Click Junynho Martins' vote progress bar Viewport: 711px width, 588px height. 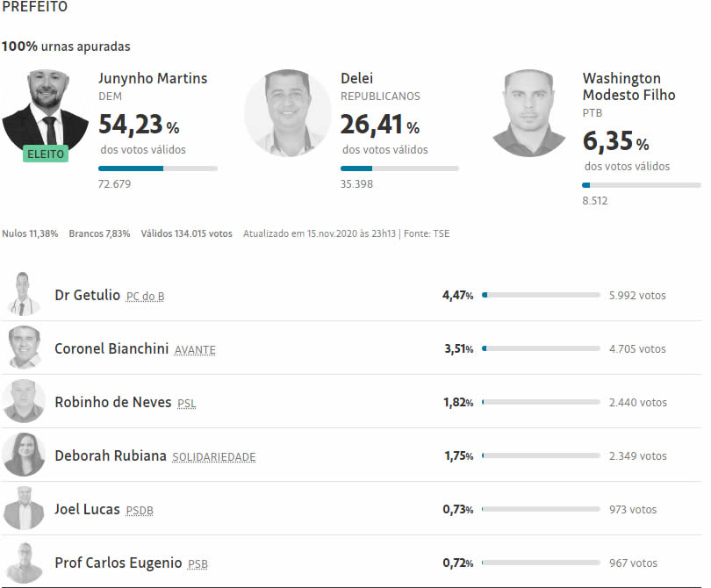pyautogui.click(x=158, y=168)
